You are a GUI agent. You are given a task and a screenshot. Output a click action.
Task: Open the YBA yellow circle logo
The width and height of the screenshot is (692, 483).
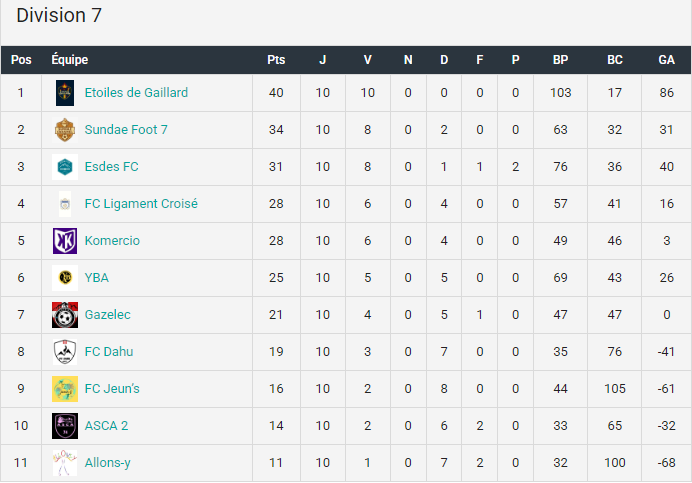[x=65, y=278]
